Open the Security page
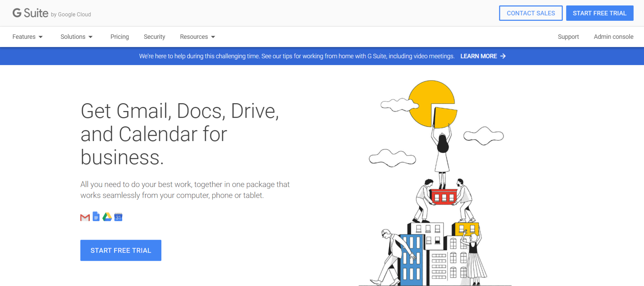 point(155,37)
